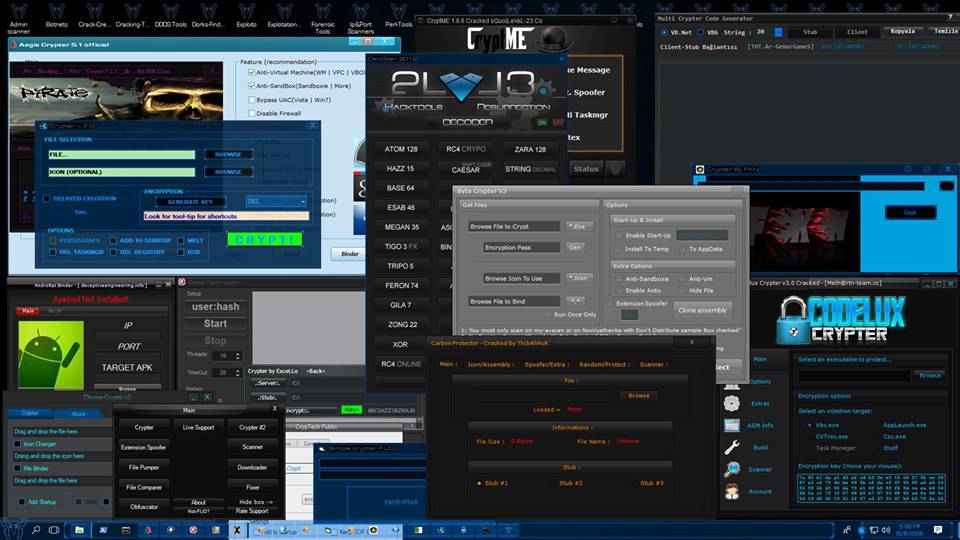Click Clone assembly in Byte Crypter

pyautogui.click(x=702, y=310)
